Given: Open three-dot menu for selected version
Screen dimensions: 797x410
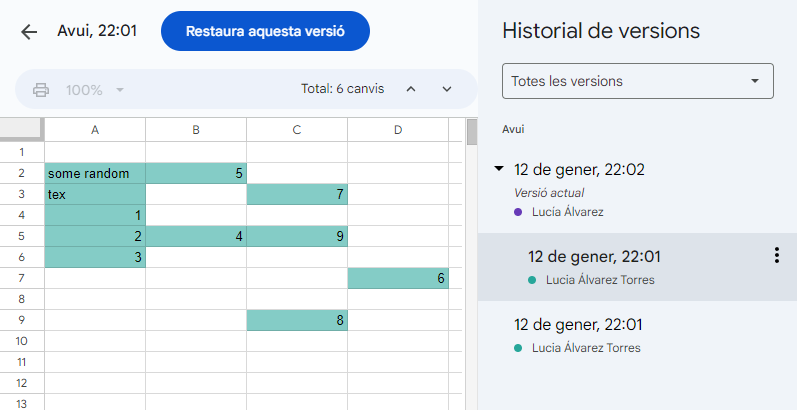Looking at the screenshot, I should (776, 256).
